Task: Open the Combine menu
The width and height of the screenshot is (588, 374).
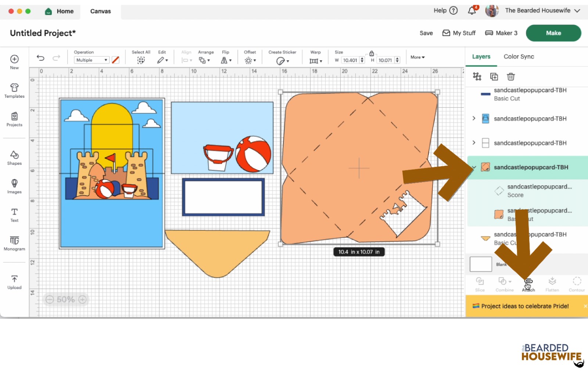Action: coord(505,284)
